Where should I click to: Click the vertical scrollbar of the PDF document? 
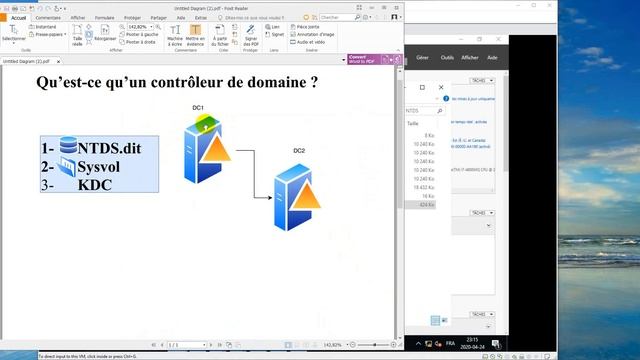click(400, 204)
